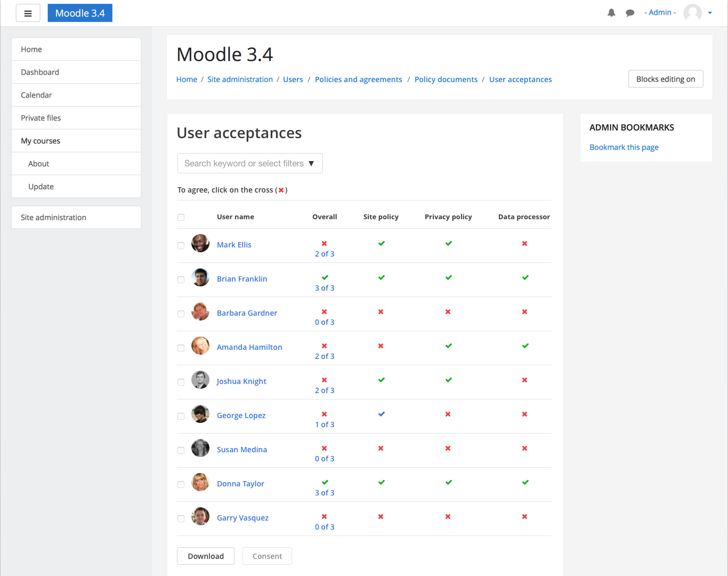Open Susan Medina user link

click(242, 450)
